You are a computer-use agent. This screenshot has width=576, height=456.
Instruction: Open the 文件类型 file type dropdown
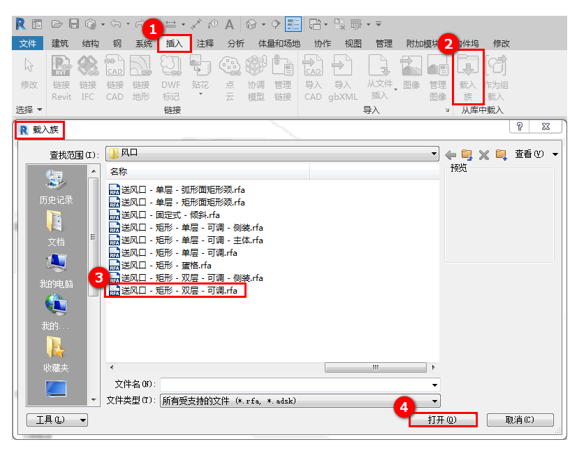click(x=435, y=401)
